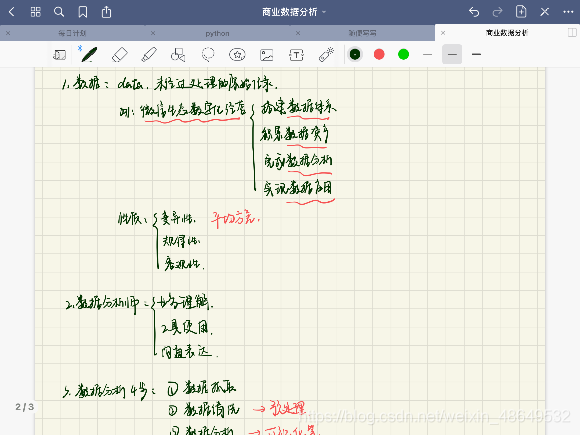
Task: Select the thinnest stroke width
Action: (x=428, y=54)
